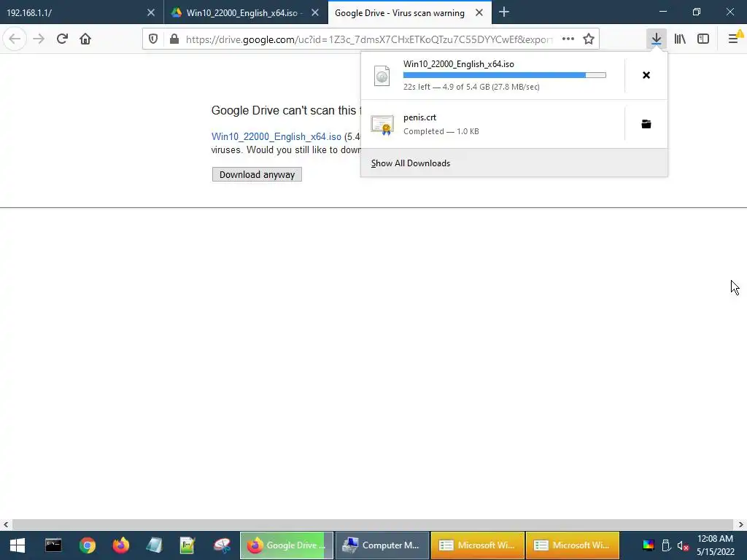Image resolution: width=747 pixels, height=560 pixels.
Task: Open pinned Firefox taskbar icon
Action: tap(120, 545)
